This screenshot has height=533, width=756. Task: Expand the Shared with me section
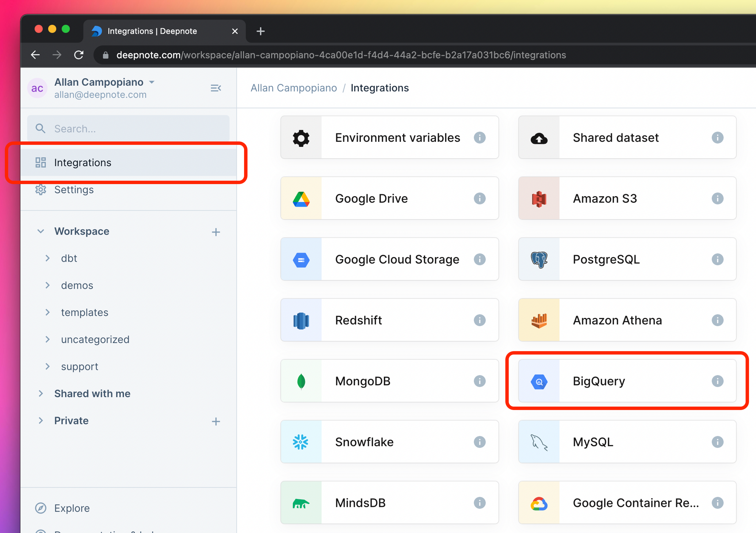41,394
